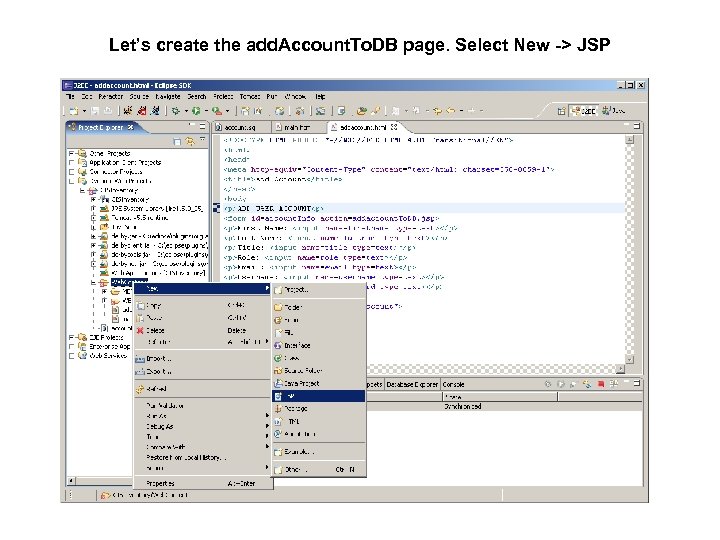Image resolution: width=720 pixels, height=540 pixels.
Task: Select Debug As in the context menu
Action: click(x=202, y=426)
